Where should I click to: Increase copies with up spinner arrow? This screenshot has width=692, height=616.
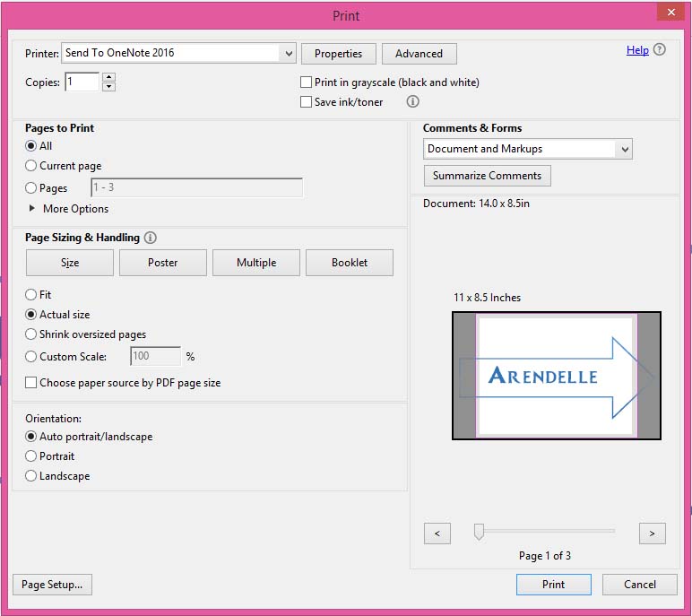(x=108, y=77)
